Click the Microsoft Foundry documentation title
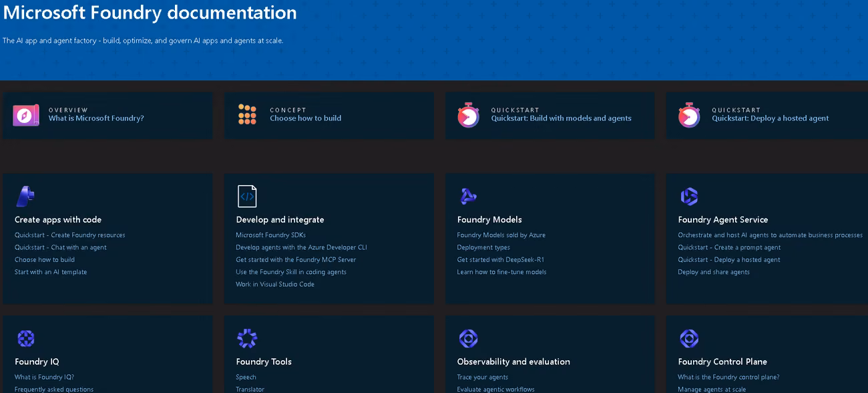Screen dimensions: 868x393 pyautogui.click(x=150, y=12)
